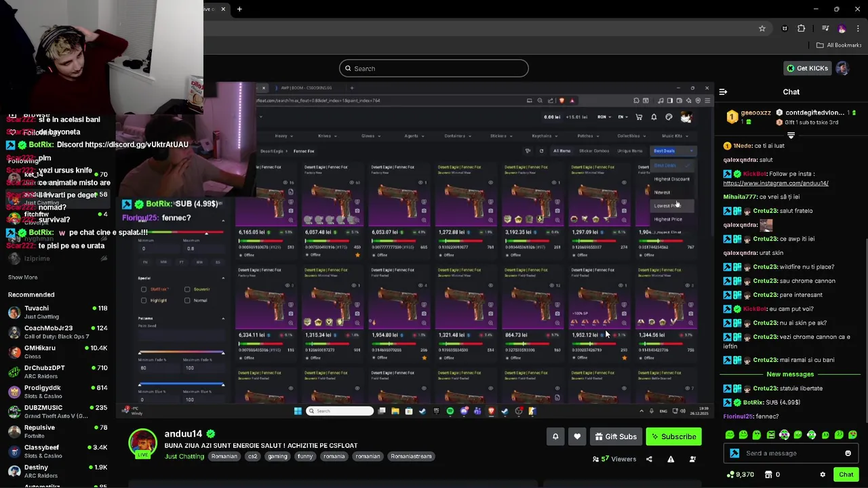
Task: Click the angry square green emote
Action: [x=770, y=435]
